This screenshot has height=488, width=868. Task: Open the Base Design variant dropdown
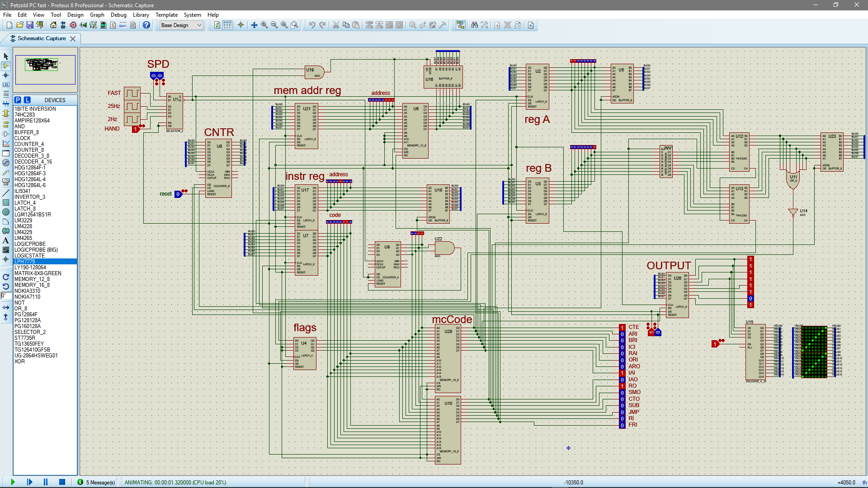[x=181, y=25]
